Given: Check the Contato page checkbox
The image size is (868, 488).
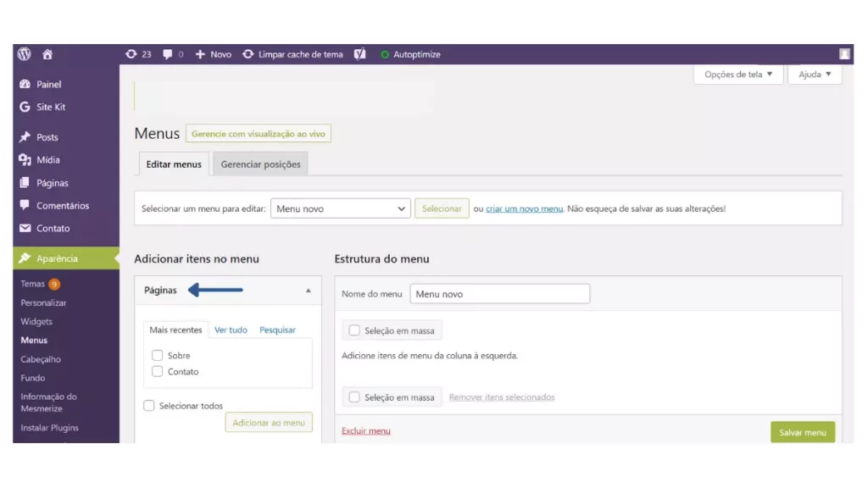Looking at the screenshot, I should (x=157, y=371).
